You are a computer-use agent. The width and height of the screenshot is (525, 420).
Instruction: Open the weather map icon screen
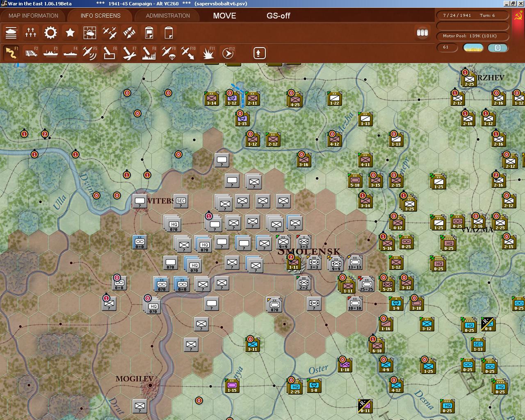(x=90, y=32)
